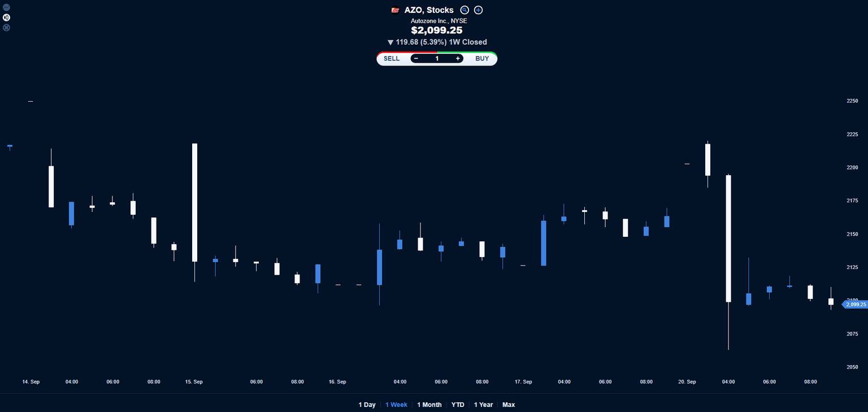Increase order quantity with the plus stepper
This screenshot has width=868, height=412.
[x=458, y=58]
